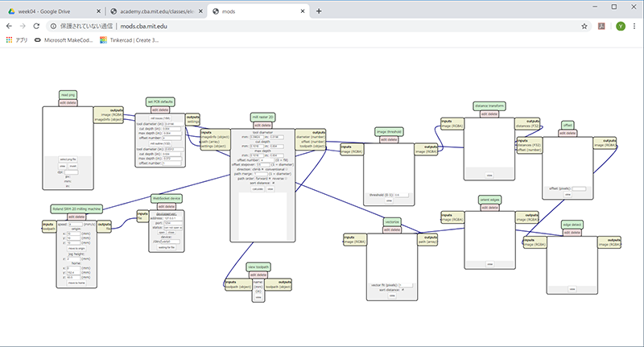Click waiting for file button
The height and width of the screenshot is (347, 644).
[x=167, y=247]
